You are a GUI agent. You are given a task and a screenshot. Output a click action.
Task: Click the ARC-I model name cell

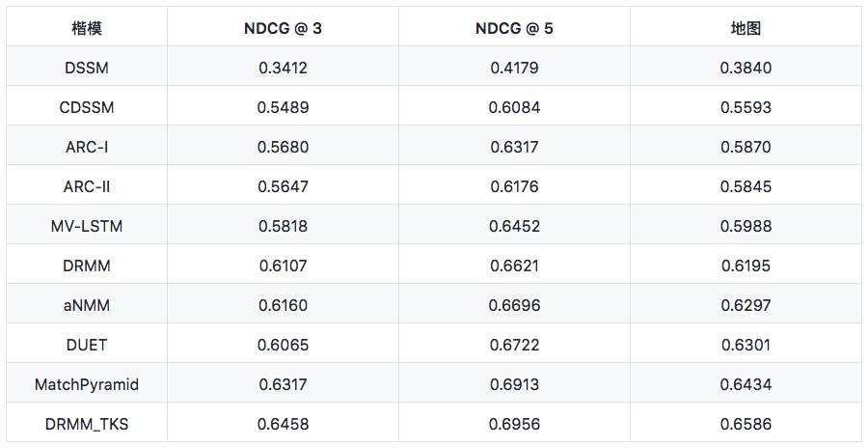click(87, 147)
